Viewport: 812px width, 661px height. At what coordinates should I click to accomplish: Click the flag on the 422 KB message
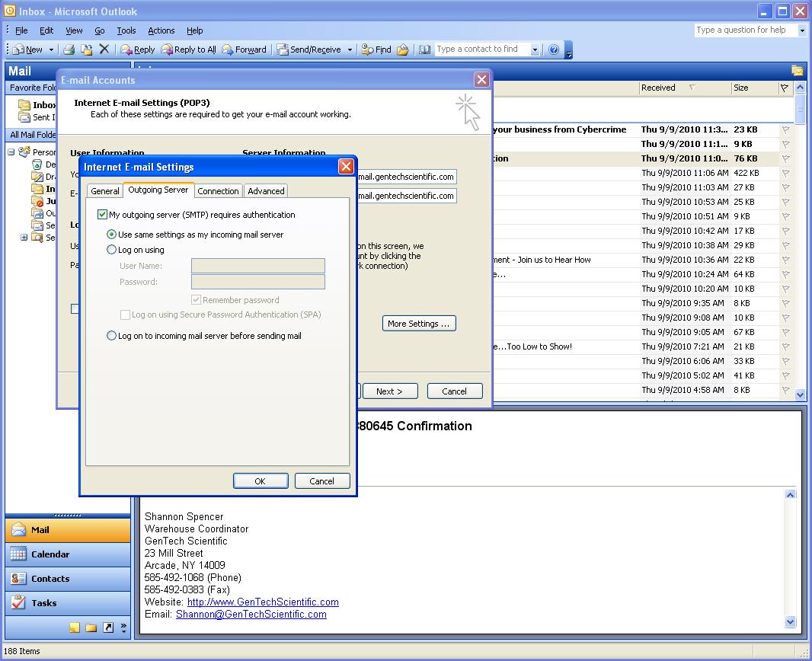[x=785, y=173]
